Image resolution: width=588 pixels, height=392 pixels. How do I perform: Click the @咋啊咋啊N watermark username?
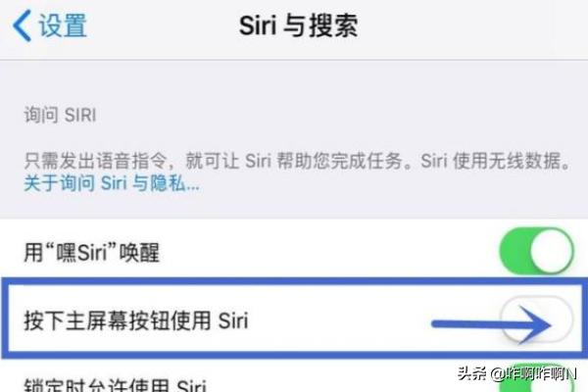point(533,373)
